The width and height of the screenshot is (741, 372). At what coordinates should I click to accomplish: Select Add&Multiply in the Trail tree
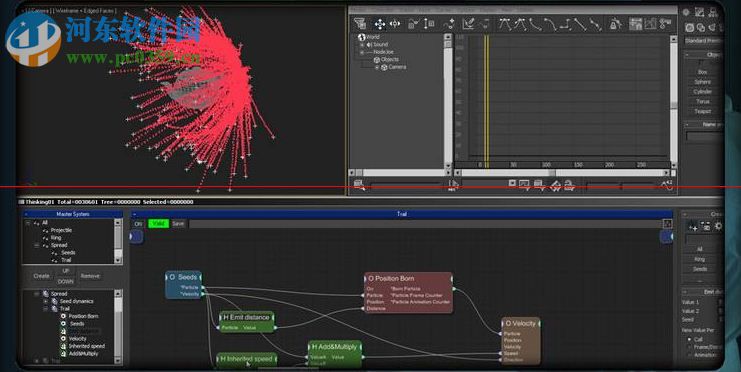[x=84, y=354]
